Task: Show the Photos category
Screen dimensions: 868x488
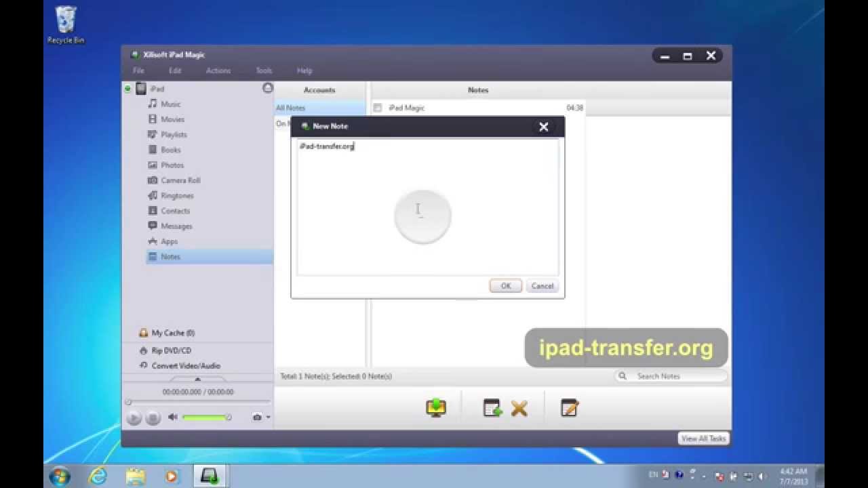Action: pyautogui.click(x=172, y=165)
